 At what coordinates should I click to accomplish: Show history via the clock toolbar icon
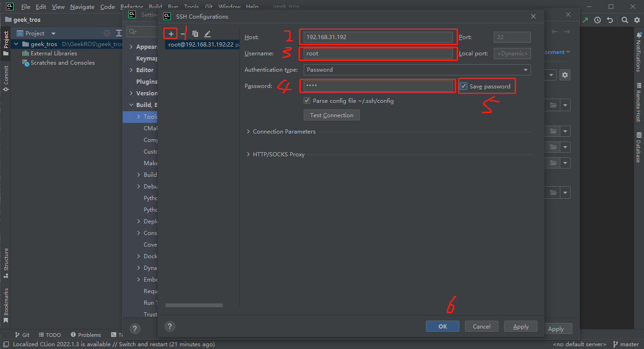coord(598,20)
